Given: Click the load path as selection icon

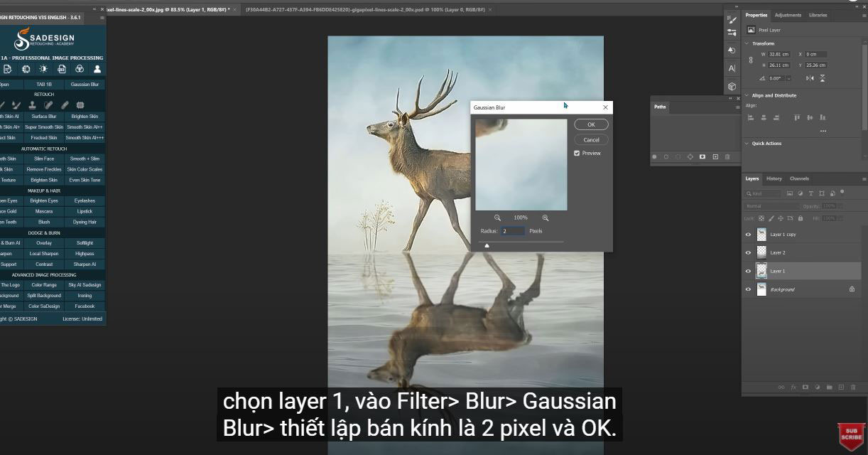Looking at the screenshot, I should [x=678, y=156].
